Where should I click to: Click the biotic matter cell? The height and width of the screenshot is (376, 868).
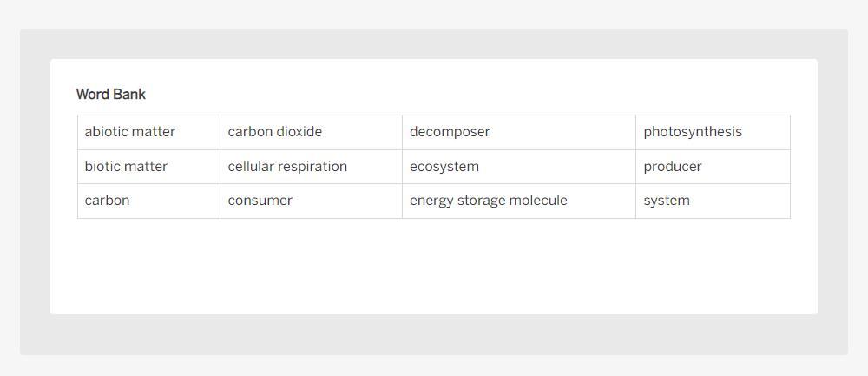(126, 167)
